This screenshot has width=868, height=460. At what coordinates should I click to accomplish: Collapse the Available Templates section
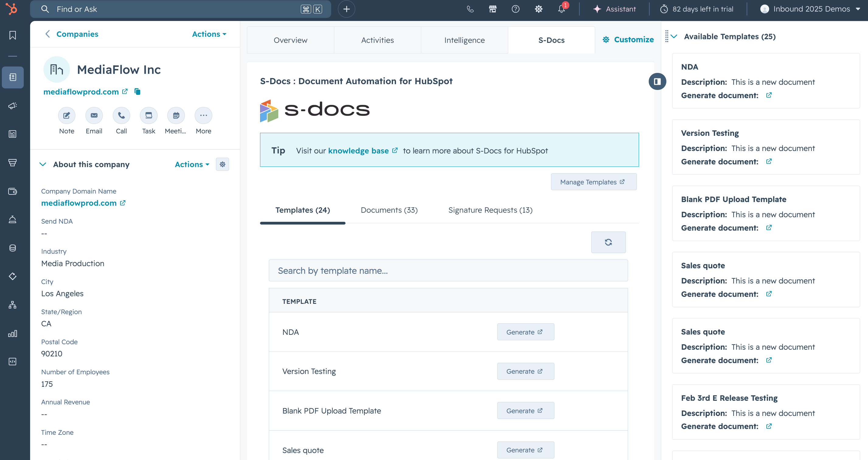tap(674, 36)
